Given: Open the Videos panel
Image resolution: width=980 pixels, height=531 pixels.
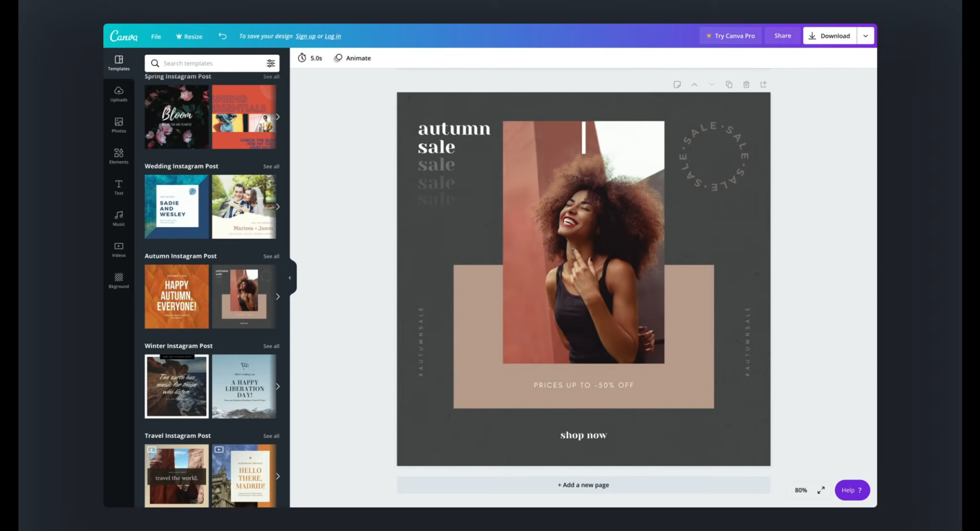Looking at the screenshot, I should coord(118,250).
